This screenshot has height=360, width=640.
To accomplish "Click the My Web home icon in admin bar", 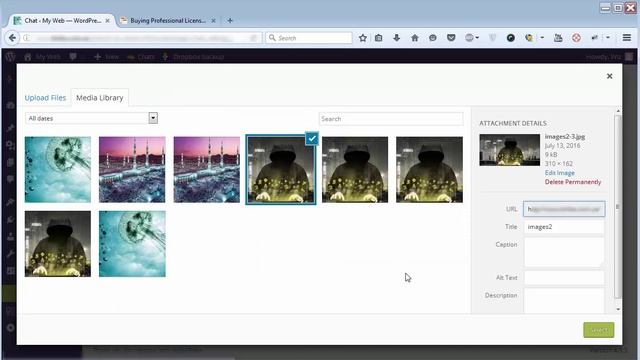I will point(28,57).
